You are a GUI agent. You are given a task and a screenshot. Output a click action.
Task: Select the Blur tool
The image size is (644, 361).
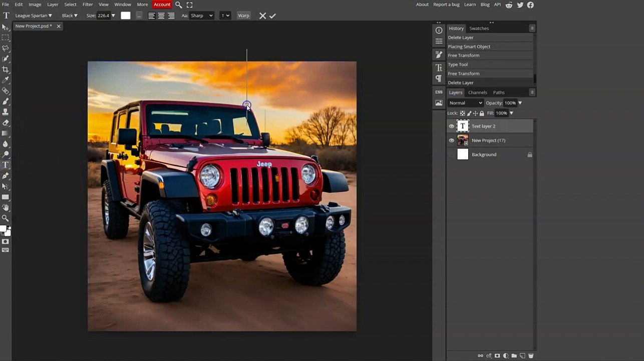point(6,144)
